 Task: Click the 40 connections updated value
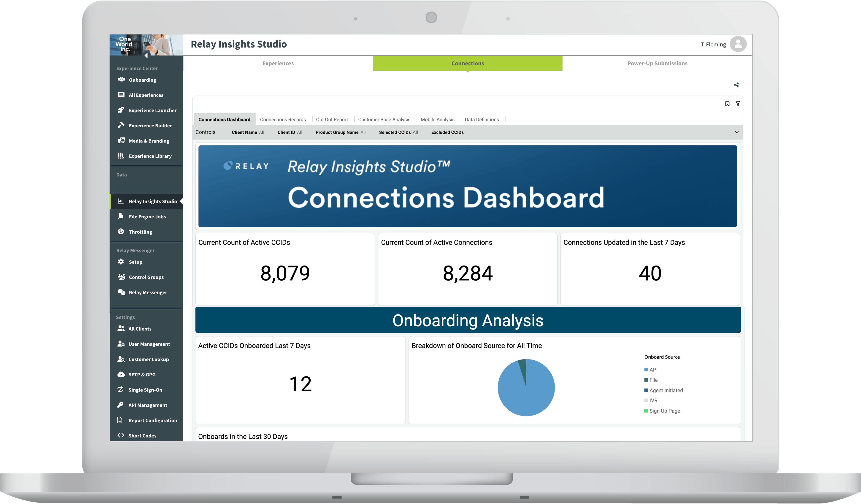pos(650,273)
